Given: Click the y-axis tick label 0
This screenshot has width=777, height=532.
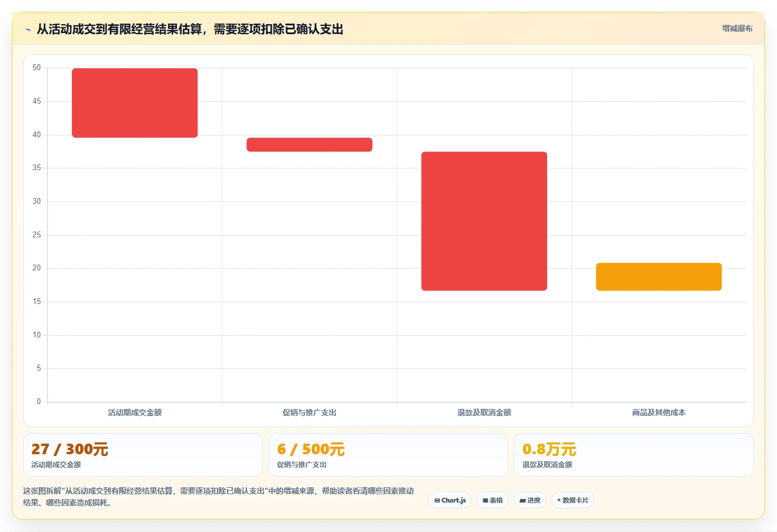Looking at the screenshot, I should (39, 402).
